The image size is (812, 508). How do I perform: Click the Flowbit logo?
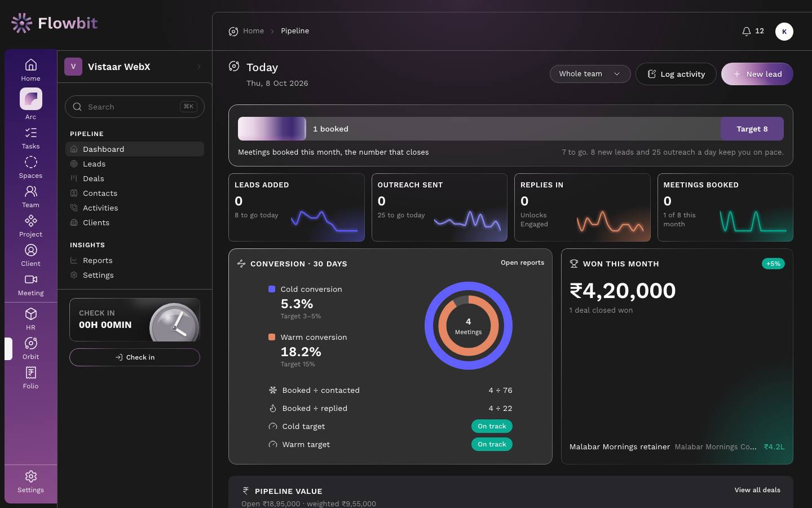54,23
